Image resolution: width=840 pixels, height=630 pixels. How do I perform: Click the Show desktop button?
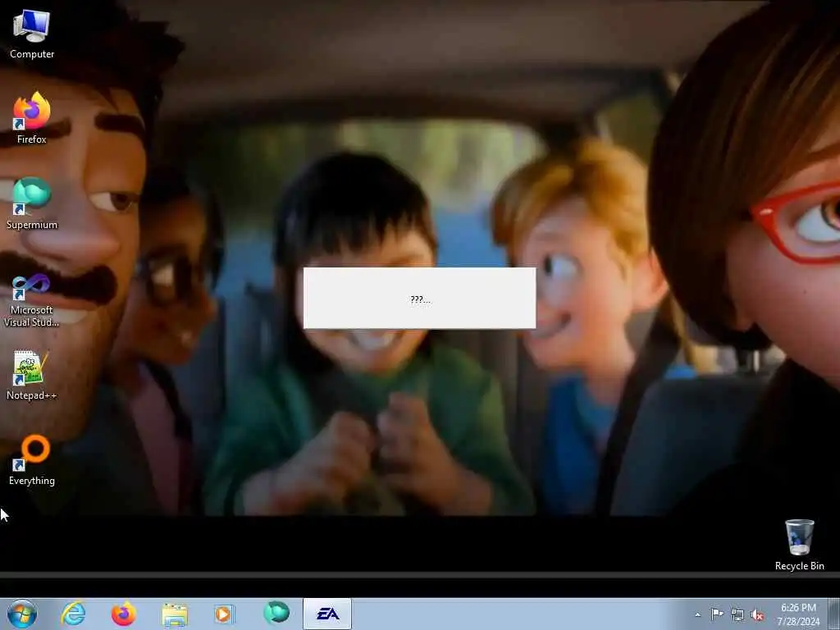834,614
